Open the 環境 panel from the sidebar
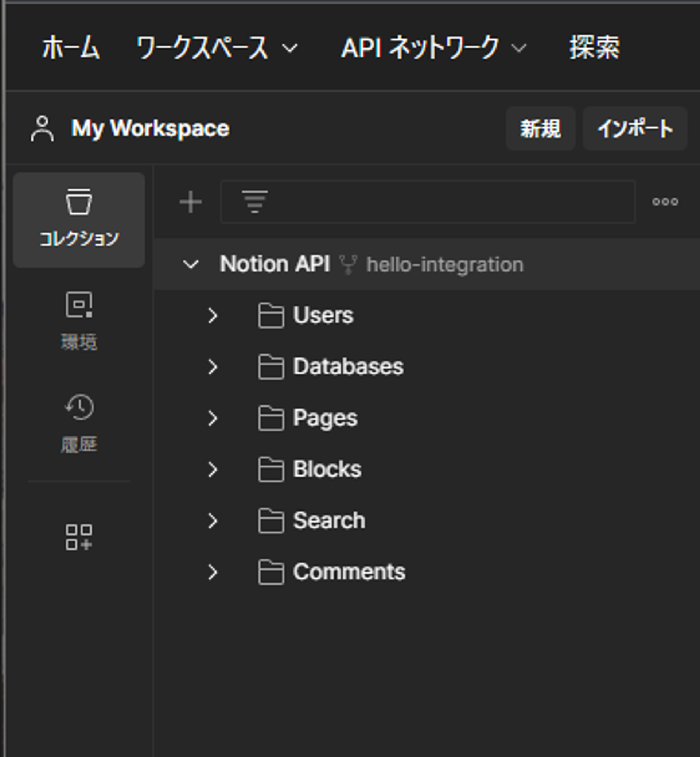This screenshot has width=700, height=757. pos(79,318)
